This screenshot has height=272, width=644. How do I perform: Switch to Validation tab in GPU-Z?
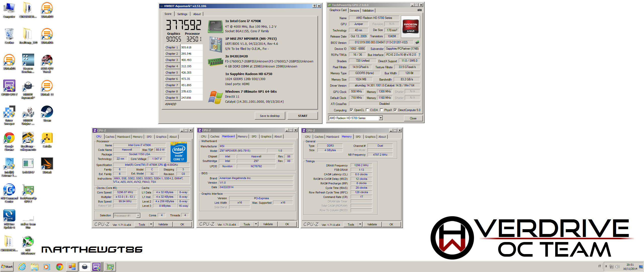point(368,11)
